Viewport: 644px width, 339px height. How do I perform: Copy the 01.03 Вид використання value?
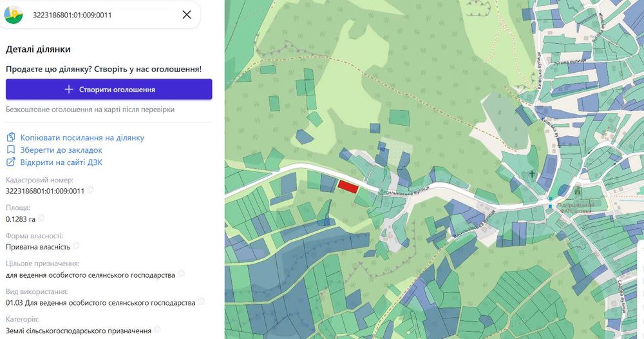click(201, 301)
